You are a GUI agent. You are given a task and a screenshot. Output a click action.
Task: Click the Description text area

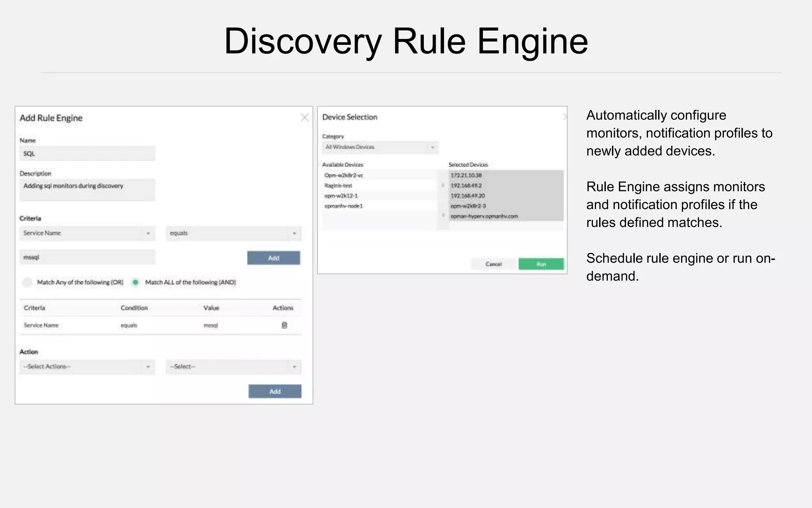[x=87, y=190]
